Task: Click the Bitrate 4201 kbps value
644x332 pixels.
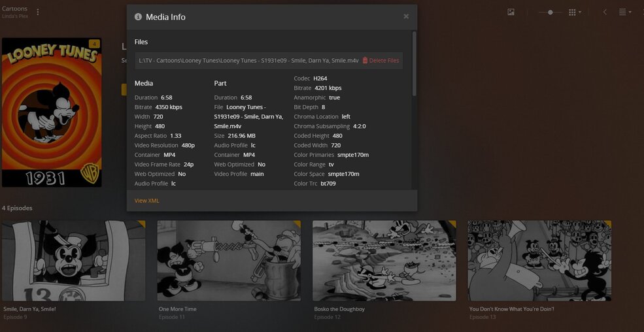Action: coord(328,88)
